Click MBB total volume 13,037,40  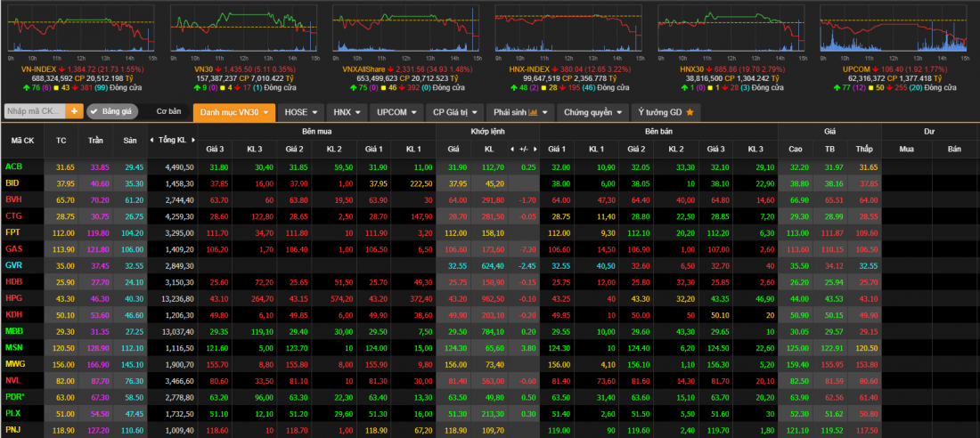[179, 330]
